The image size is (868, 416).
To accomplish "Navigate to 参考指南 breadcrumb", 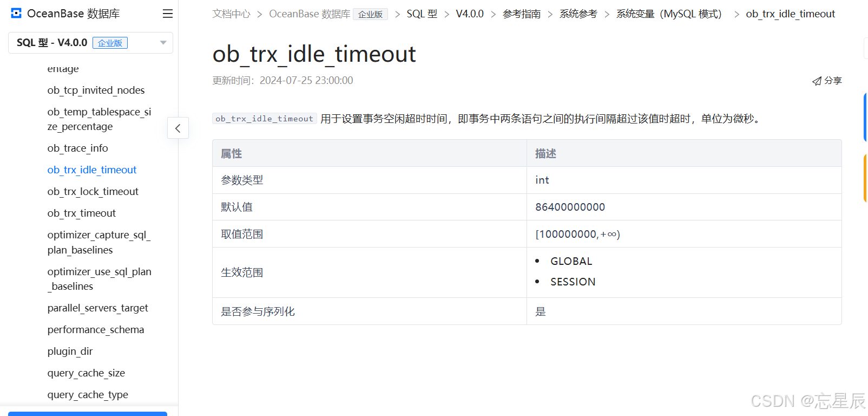I will tap(522, 14).
